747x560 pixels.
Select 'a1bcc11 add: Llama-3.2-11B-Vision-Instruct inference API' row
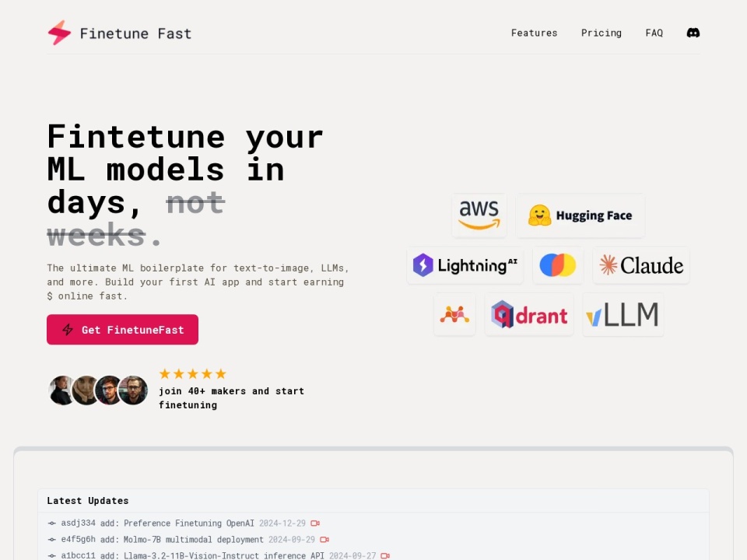pos(373,555)
